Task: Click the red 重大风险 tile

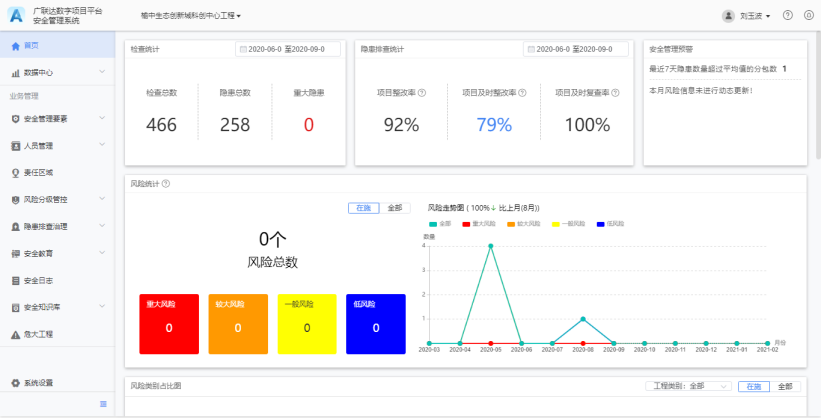Action: point(169,323)
